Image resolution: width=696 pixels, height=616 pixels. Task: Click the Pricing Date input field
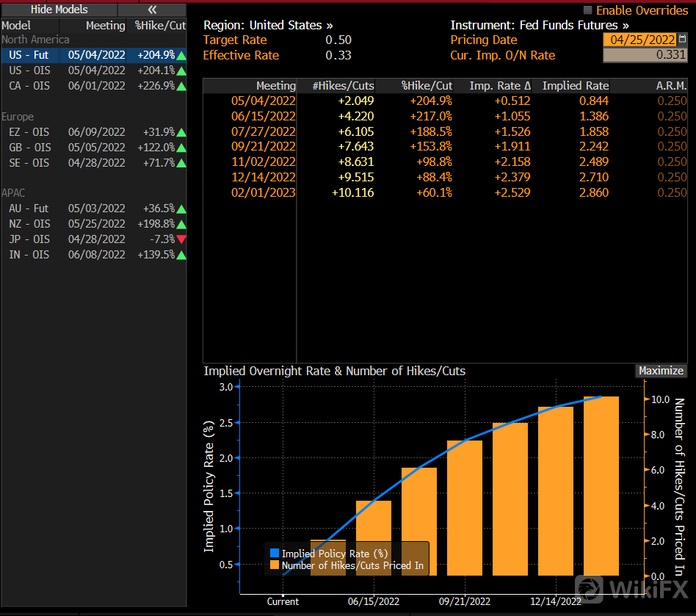pos(639,40)
